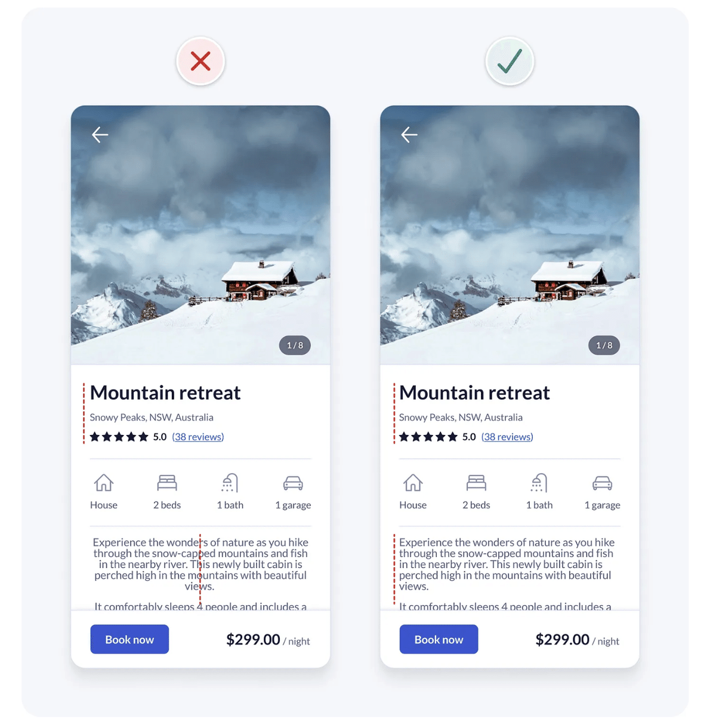Screen dimensions: 716x728
Task: Tap the back arrow on the left mockup
Action: pyautogui.click(x=100, y=135)
